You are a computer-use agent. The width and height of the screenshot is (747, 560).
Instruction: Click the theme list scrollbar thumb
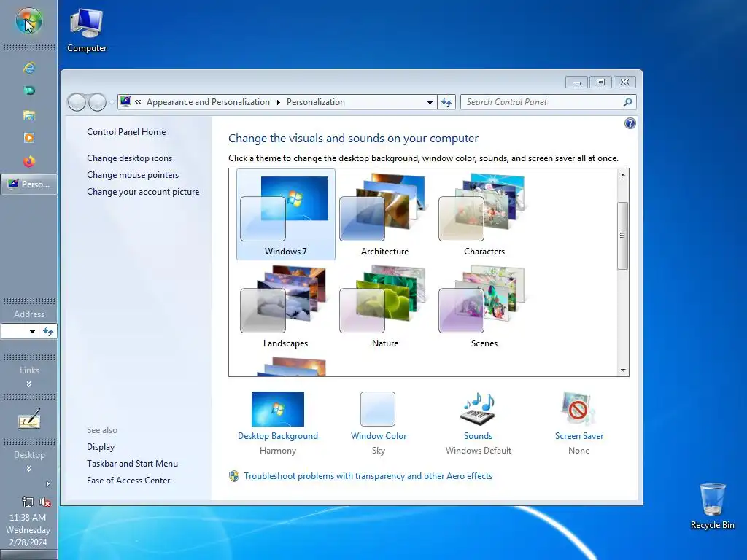click(622, 236)
